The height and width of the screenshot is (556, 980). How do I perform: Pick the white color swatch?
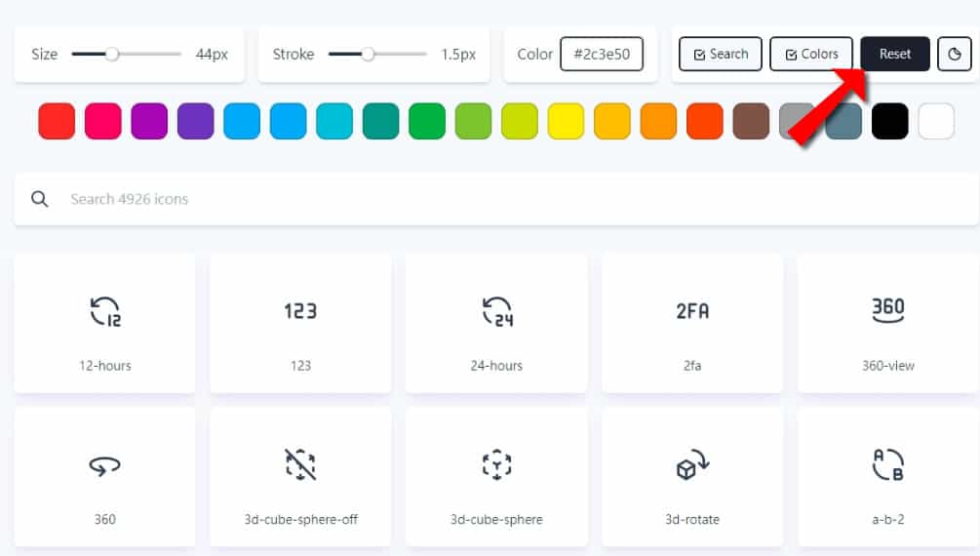point(935,121)
